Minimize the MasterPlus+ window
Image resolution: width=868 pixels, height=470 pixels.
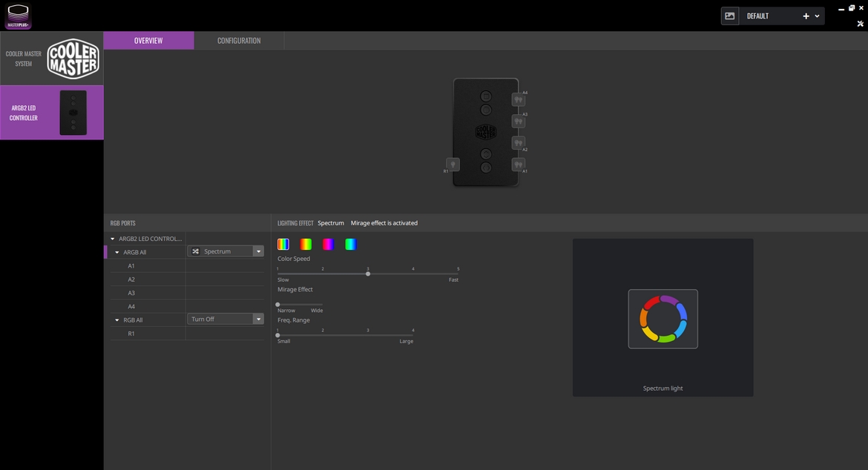pos(841,9)
